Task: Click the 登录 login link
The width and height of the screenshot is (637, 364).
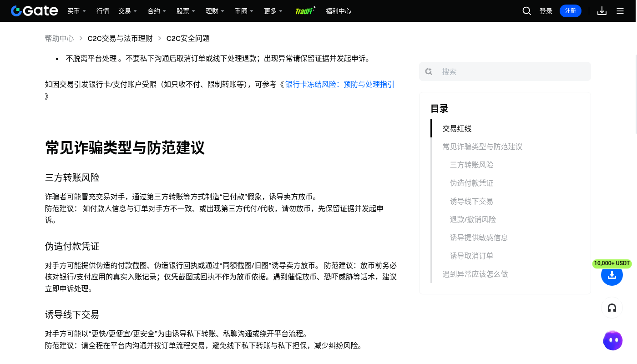Action: pyautogui.click(x=546, y=11)
